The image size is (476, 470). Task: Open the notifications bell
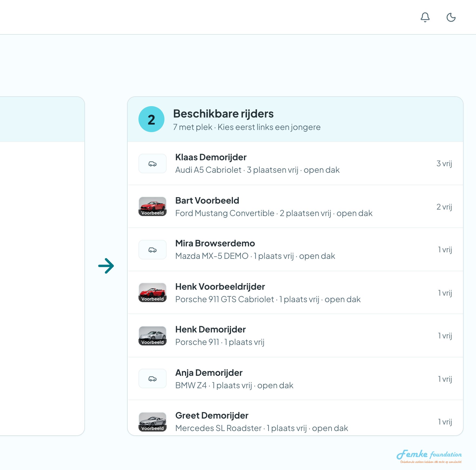pyautogui.click(x=425, y=17)
